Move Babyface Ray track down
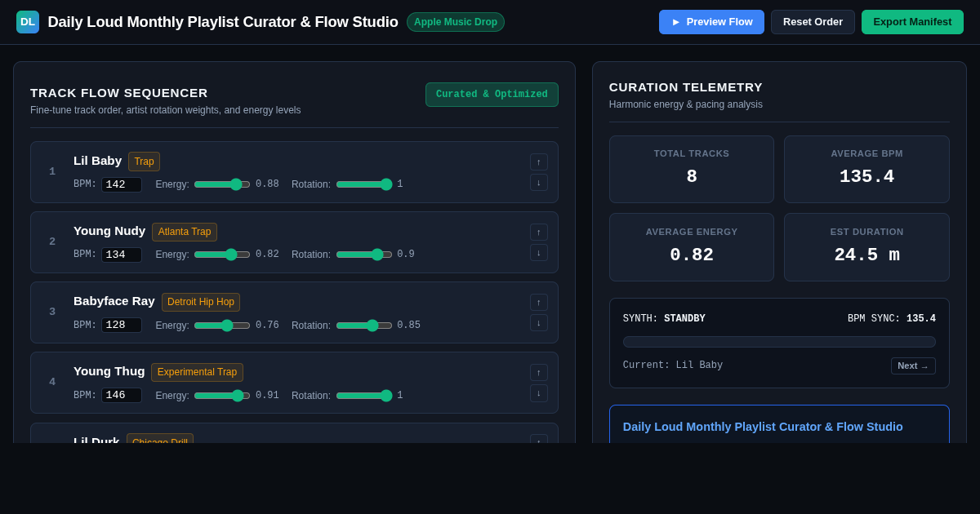 [x=539, y=323]
